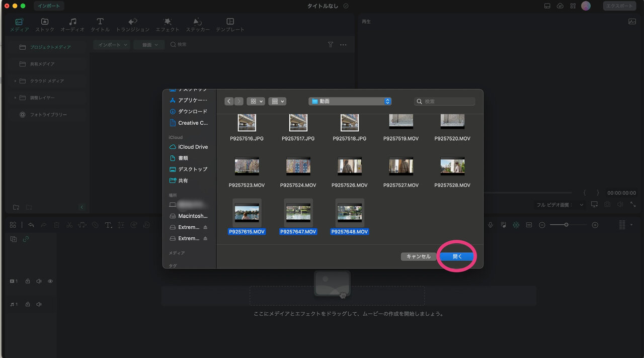Screen dimensions: 644x358
Task: Select thumbnail of P9257648.MOV
Action: pos(350,213)
